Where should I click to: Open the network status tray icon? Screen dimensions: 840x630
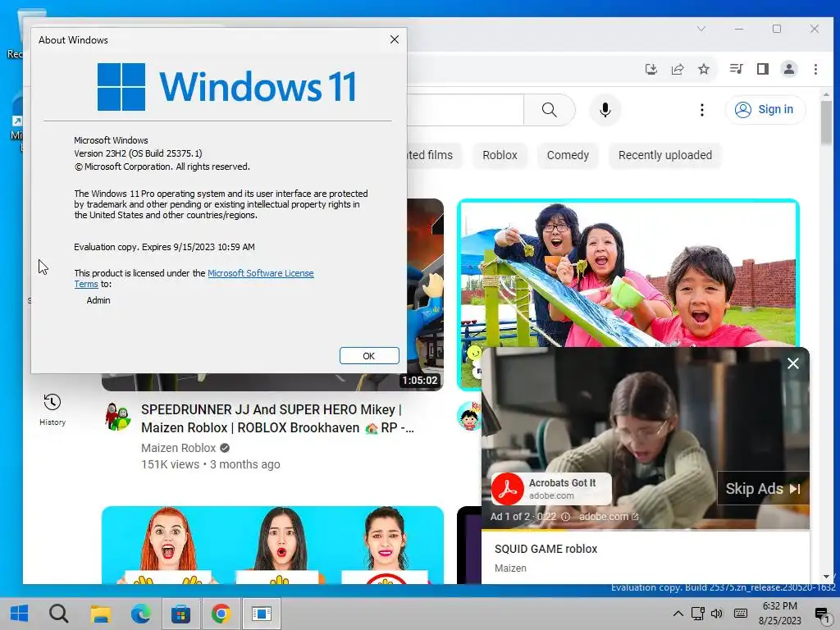coord(697,614)
